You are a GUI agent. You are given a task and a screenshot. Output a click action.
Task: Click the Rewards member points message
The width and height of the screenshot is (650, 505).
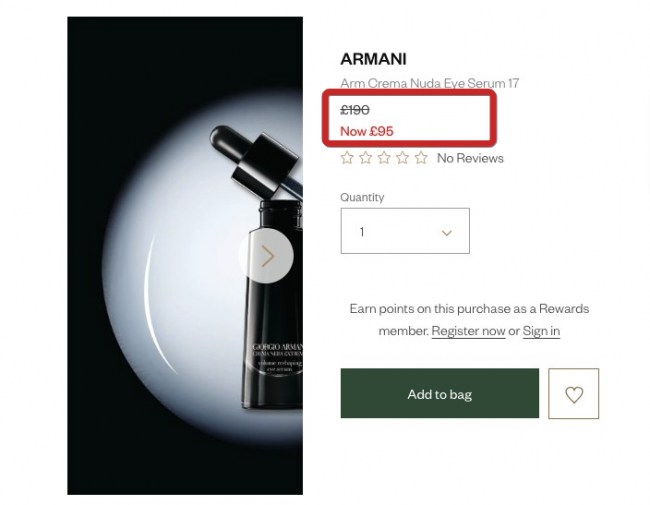469,320
